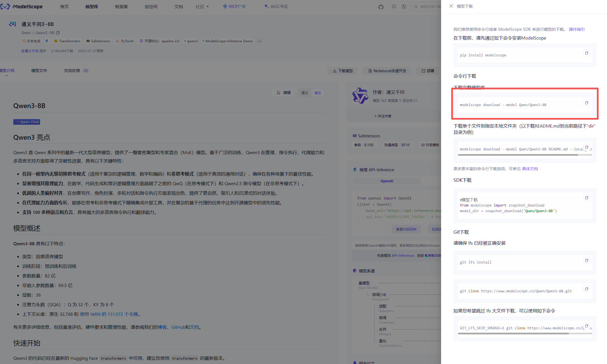Click the language switch icon

404,6
